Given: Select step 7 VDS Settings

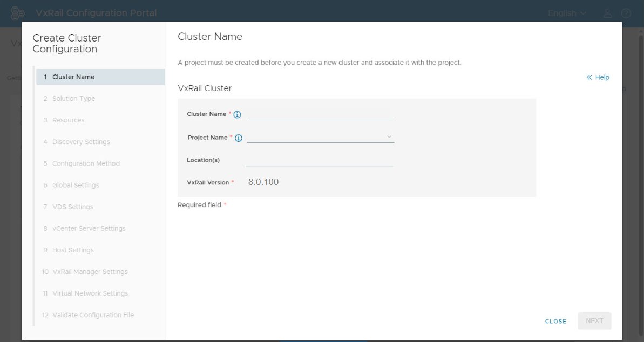Looking at the screenshot, I should click(100, 207).
